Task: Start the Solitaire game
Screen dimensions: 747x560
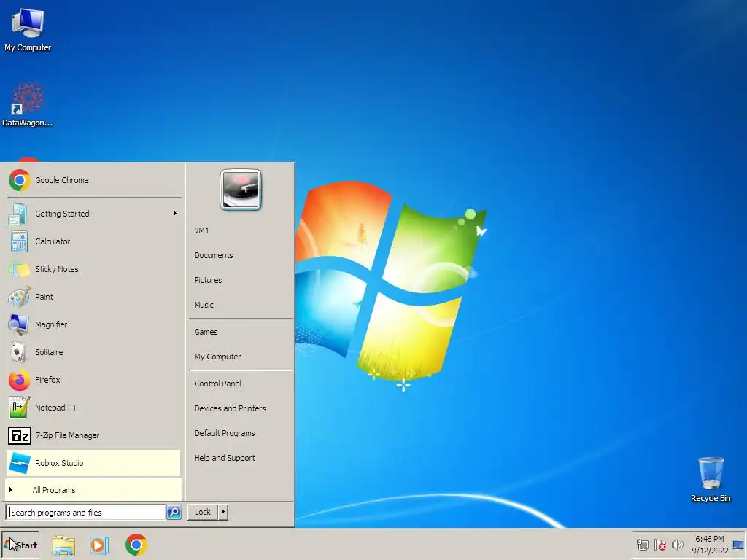Action: coord(94,352)
